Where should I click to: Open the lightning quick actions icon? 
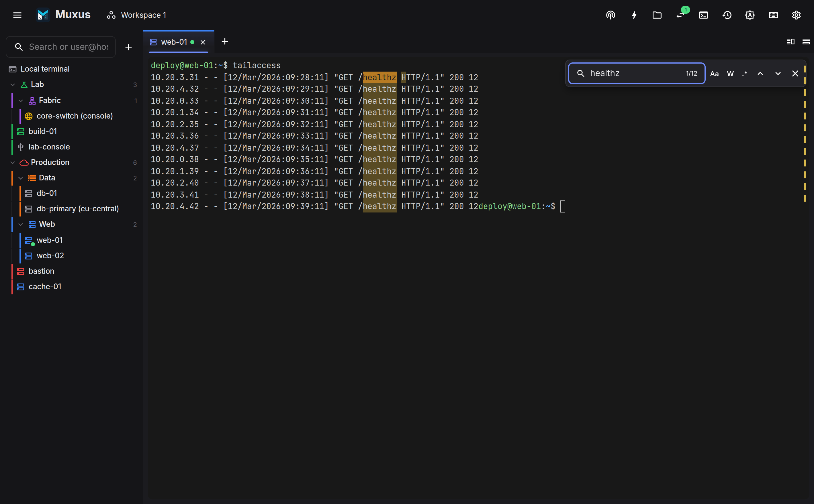click(x=634, y=15)
